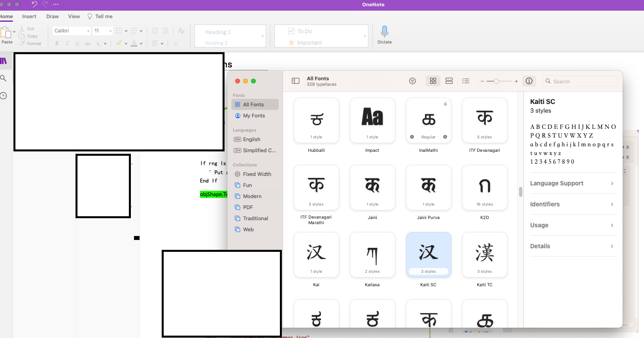Switch to Font Book list view
644x338 pixels.
(x=466, y=81)
